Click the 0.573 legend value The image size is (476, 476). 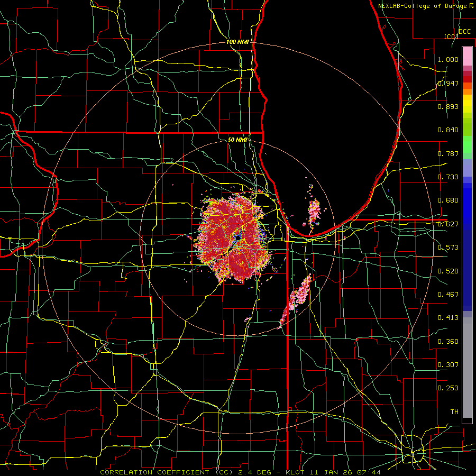tap(448, 248)
